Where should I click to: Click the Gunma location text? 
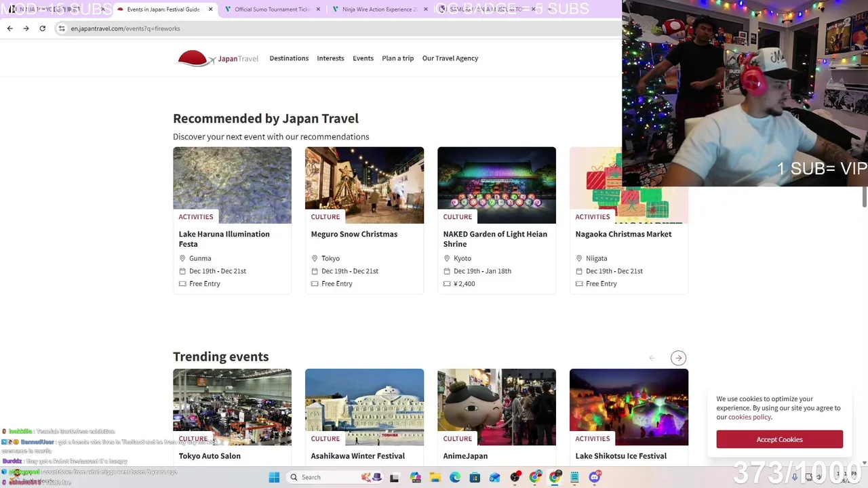point(200,258)
